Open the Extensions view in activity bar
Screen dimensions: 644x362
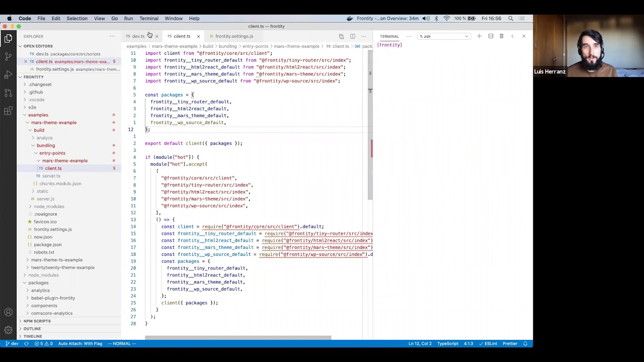point(8,111)
